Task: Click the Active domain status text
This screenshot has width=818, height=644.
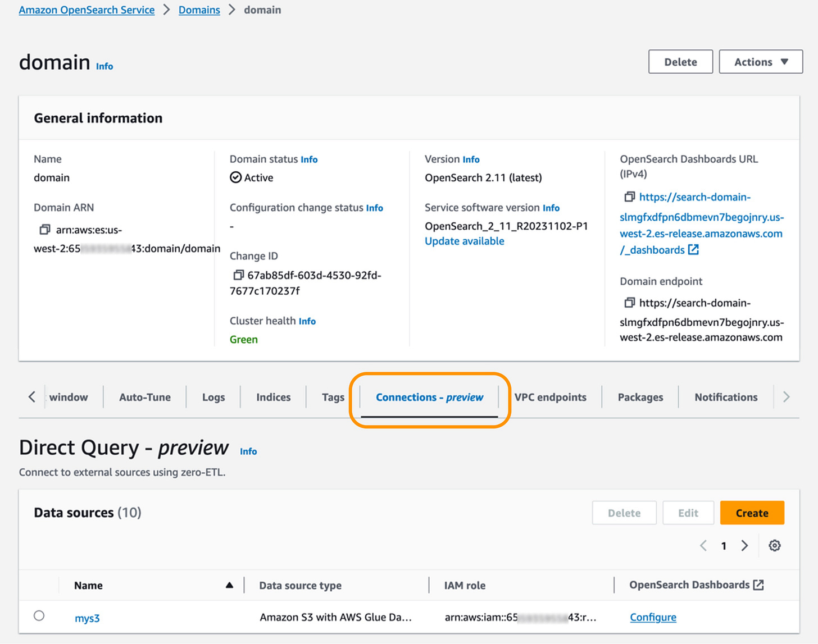Action: tap(258, 177)
